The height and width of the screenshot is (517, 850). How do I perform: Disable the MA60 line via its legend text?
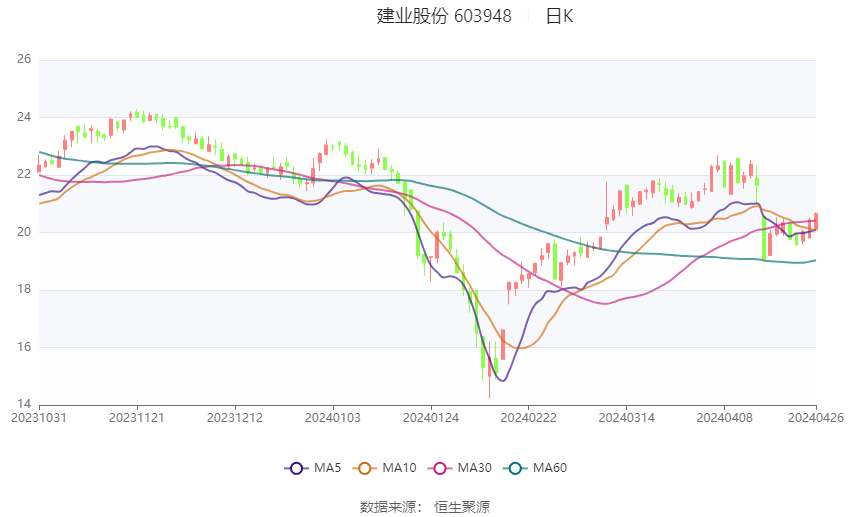(x=550, y=467)
